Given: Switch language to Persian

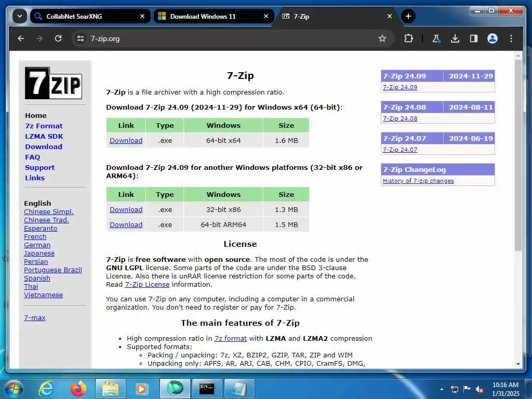Looking at the screenshot, I should click(36, 262).
